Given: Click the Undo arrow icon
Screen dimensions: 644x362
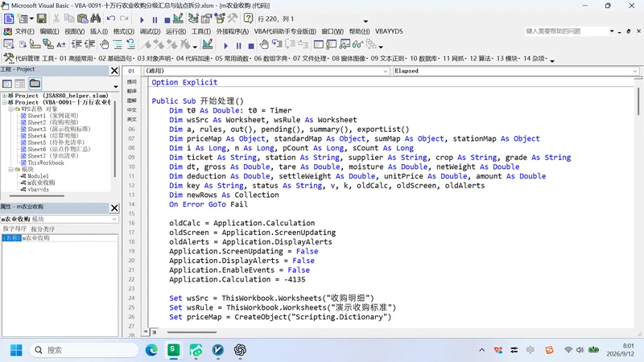Looking at the screenshot, I should (111, 19).
